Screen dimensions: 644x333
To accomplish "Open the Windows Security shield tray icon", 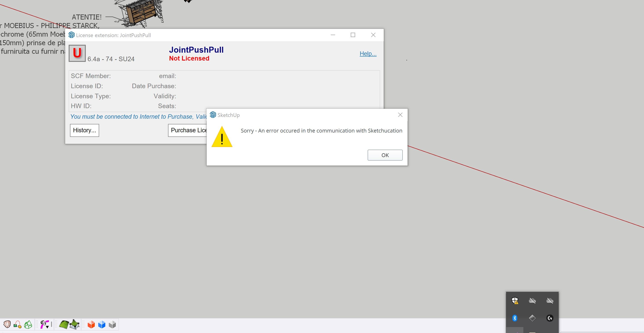I will click(515, 301).
